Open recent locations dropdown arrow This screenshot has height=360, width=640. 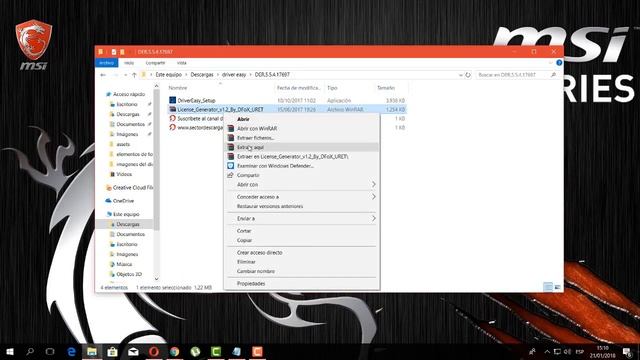125,75
